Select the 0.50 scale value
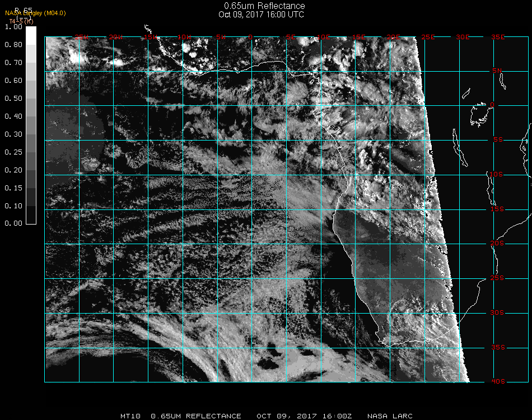Image resolution: width=532 pixels, height=420 pixels. [13, 99]
